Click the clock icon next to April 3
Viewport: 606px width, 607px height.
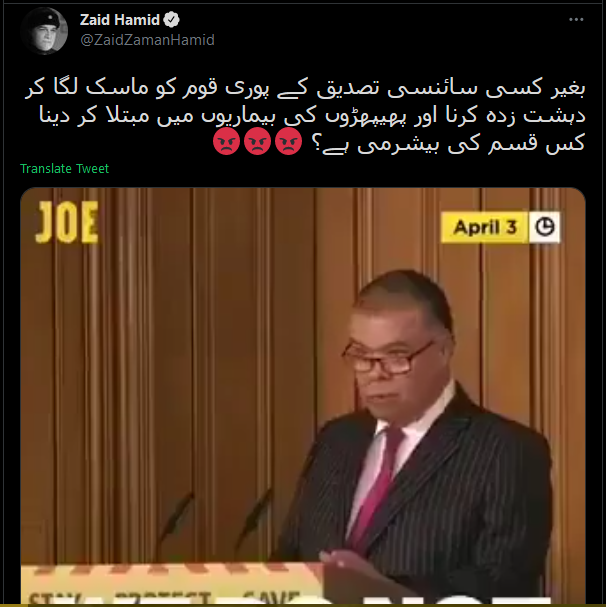(x=544, y=227)
